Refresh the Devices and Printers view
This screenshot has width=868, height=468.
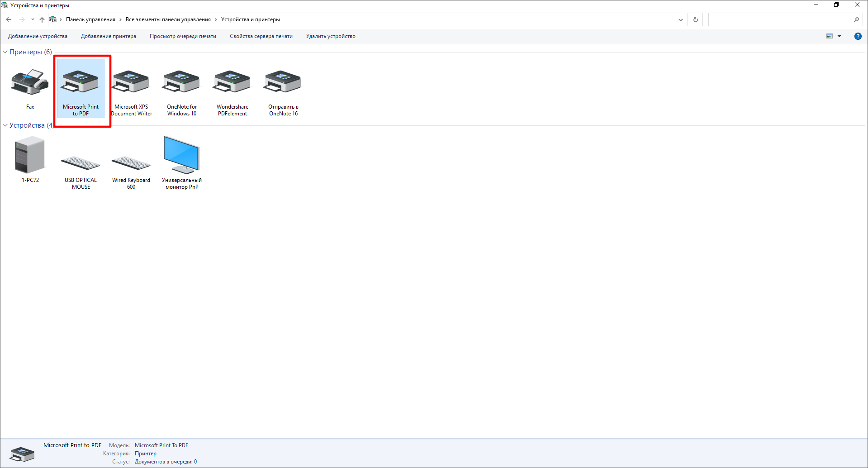click(696, 19)
